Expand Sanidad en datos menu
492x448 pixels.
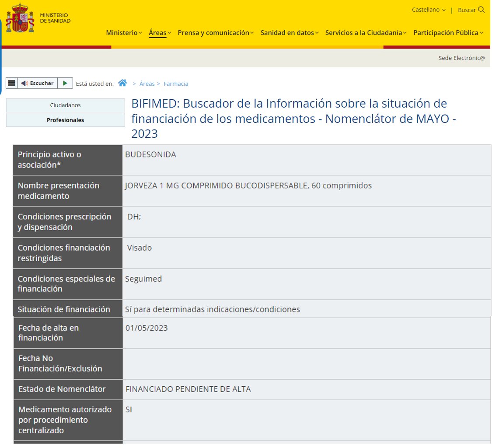point(290,33)
